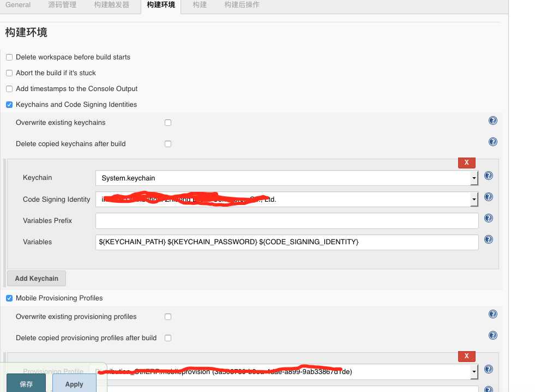Click the Variables field with KEYCHAIN_PATH
This screenshot has width=535, height=392.
[x=287, y=242]
